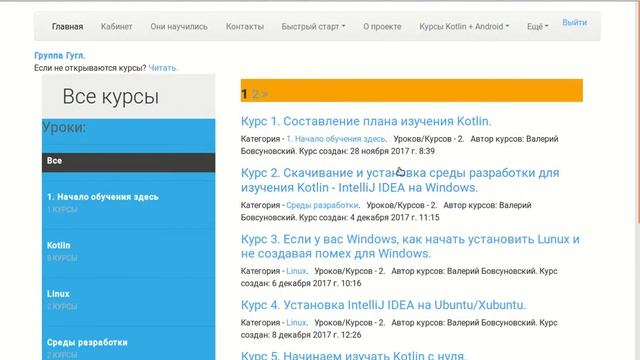Open Курс 2. Скачивание и установка среды

[x=400, y=180]
